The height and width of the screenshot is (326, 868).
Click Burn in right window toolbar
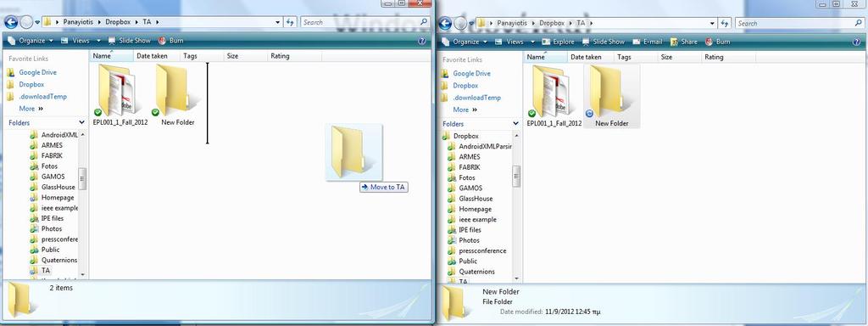(x=717, y=42)
